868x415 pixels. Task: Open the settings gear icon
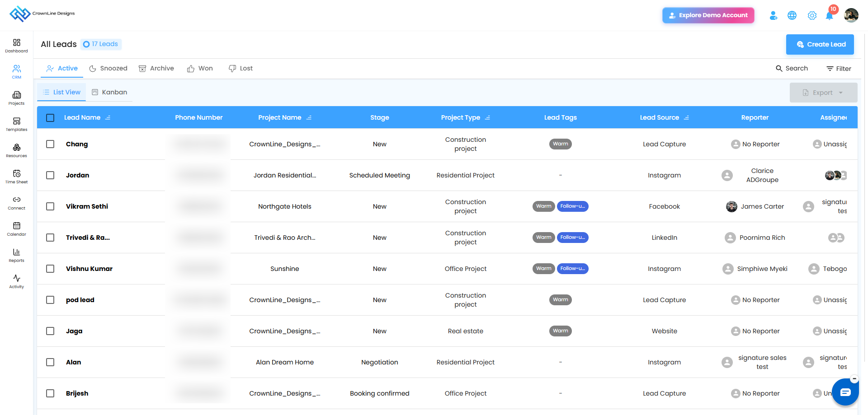[x=812, y=16]
